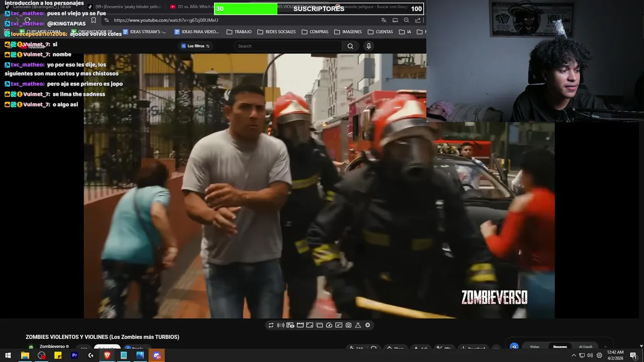Click the eye visibility icon in video toolbar
Viewport: 644px width, 362px height.
click(290, 325)
